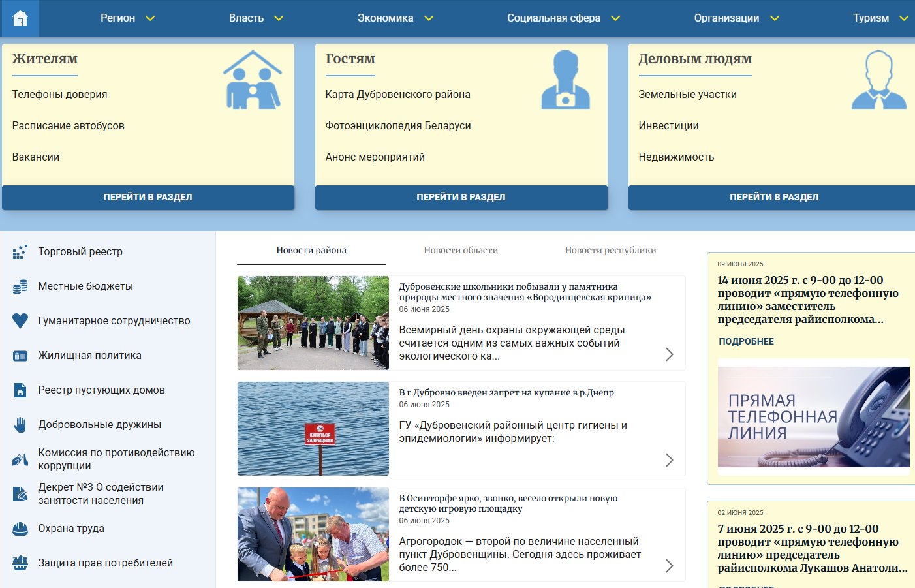This screenshot has height=588, width=915.
Task: Open Фотоэнциклопедия Беларуси link
Action: coord(398,126)
